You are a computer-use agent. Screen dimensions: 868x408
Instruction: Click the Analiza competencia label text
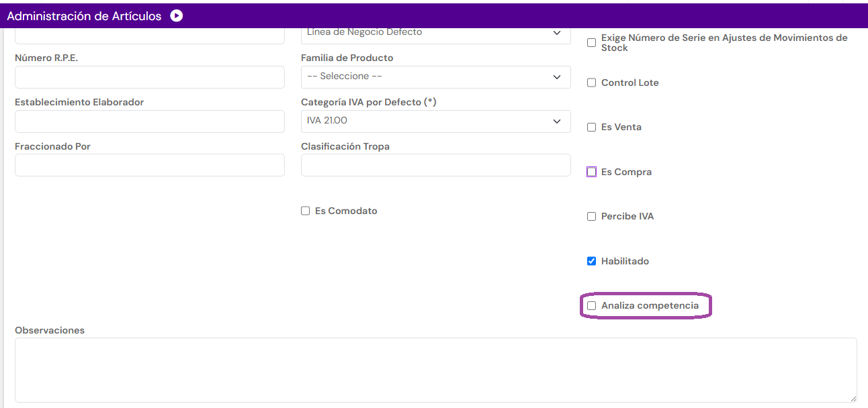(650, 306)
